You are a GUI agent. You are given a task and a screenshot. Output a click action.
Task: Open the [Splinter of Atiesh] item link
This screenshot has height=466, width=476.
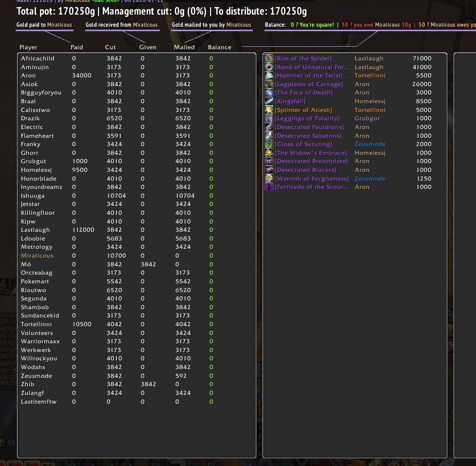click(304, 110)
